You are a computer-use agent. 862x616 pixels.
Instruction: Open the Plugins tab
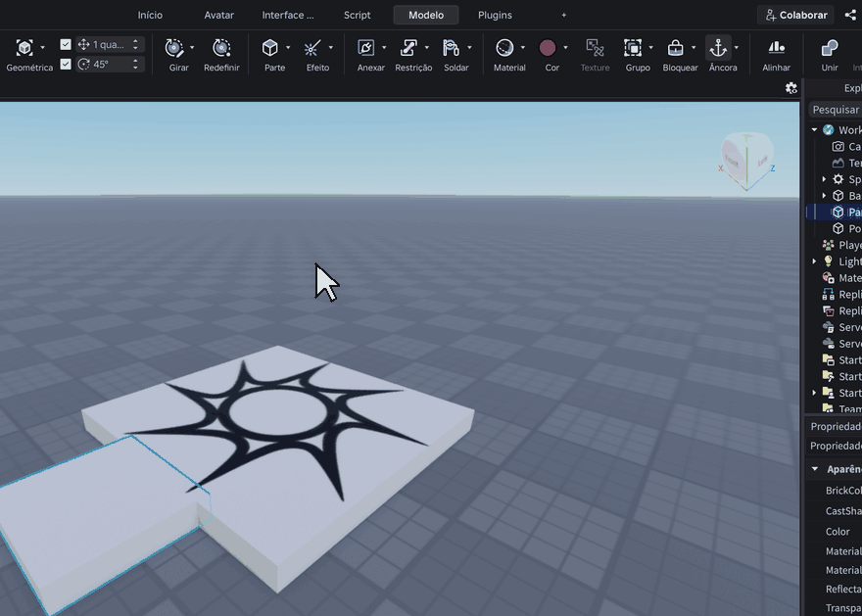(x=495, y=15)
